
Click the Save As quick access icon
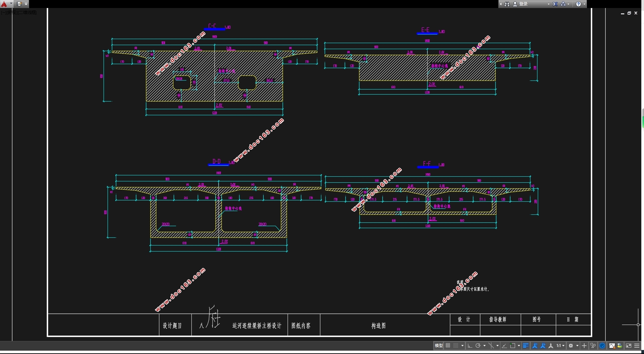click(x=19, y=4)
